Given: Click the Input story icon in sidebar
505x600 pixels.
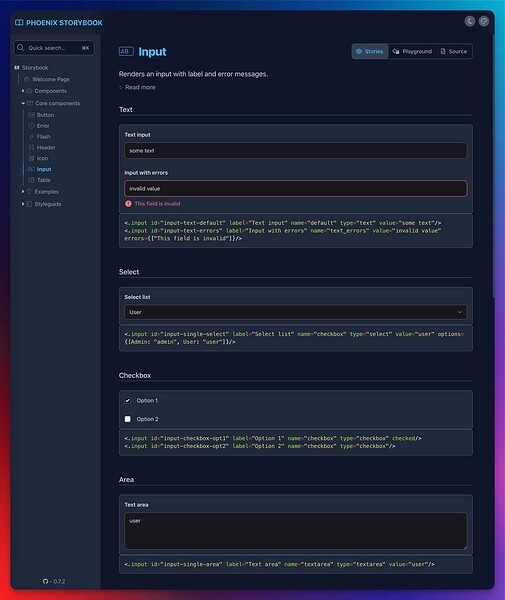Looking at the screenshot, I should [32, 169].
